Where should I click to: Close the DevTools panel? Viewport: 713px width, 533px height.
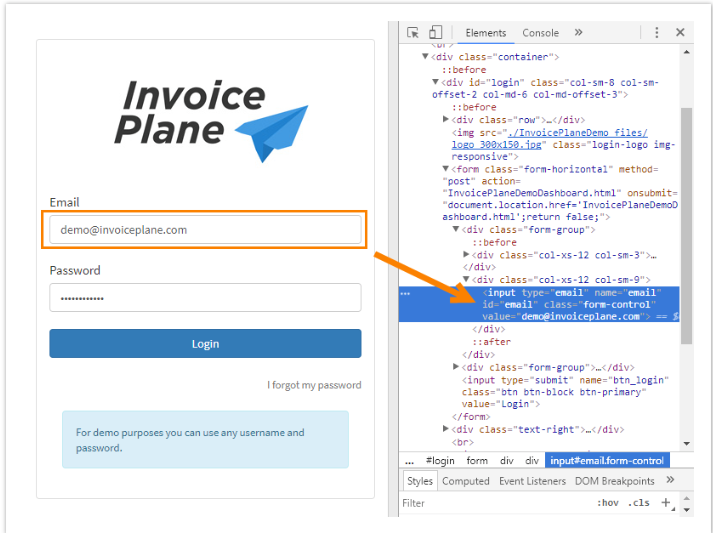click(680, 32)
